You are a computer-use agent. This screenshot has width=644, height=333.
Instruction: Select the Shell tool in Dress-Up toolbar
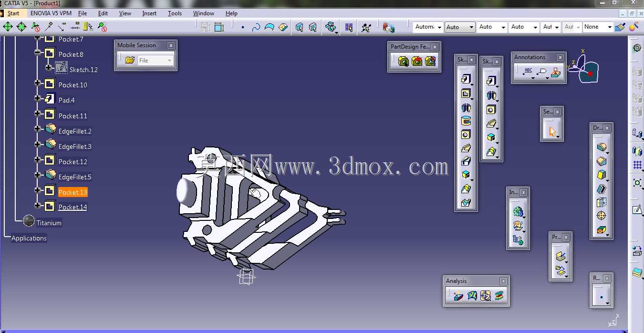[602, 189]
